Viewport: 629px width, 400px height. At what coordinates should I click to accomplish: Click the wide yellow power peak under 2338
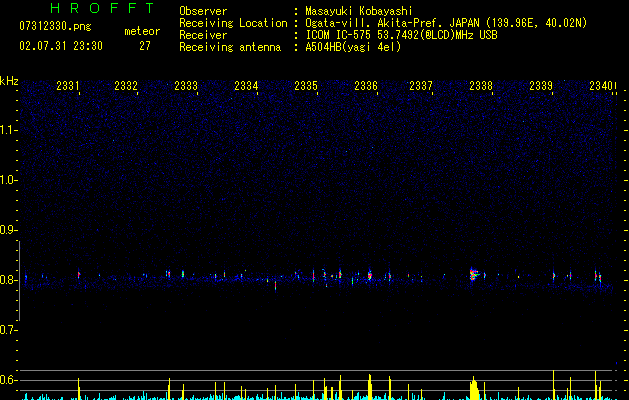coord(474,388)
